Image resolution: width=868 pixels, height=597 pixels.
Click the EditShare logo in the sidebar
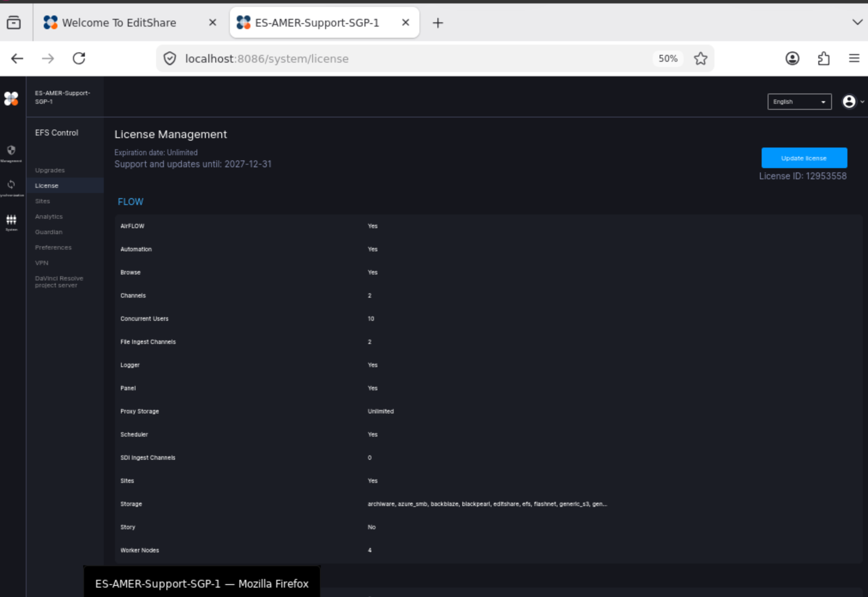click(x=11, y=99)
